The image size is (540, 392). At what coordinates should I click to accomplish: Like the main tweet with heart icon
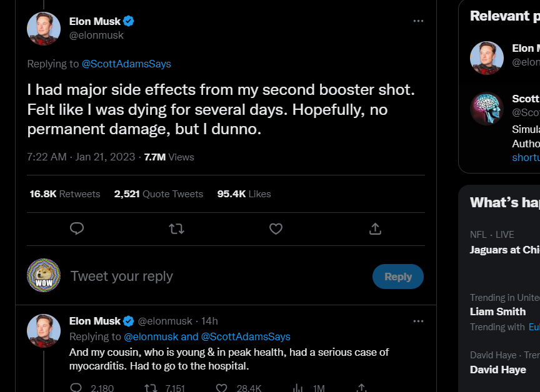[276, 229]
